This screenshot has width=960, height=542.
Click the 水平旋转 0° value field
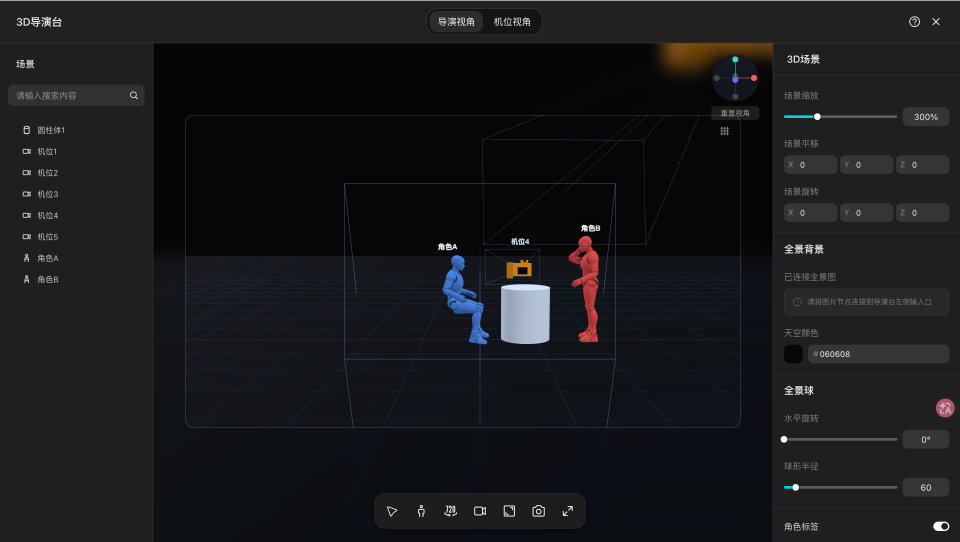(x=926, y=439)
